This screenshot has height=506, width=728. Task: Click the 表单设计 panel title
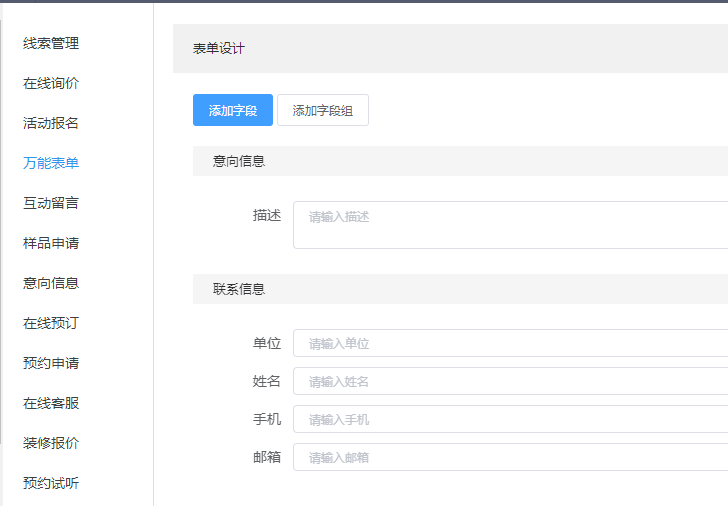(219, 48)
